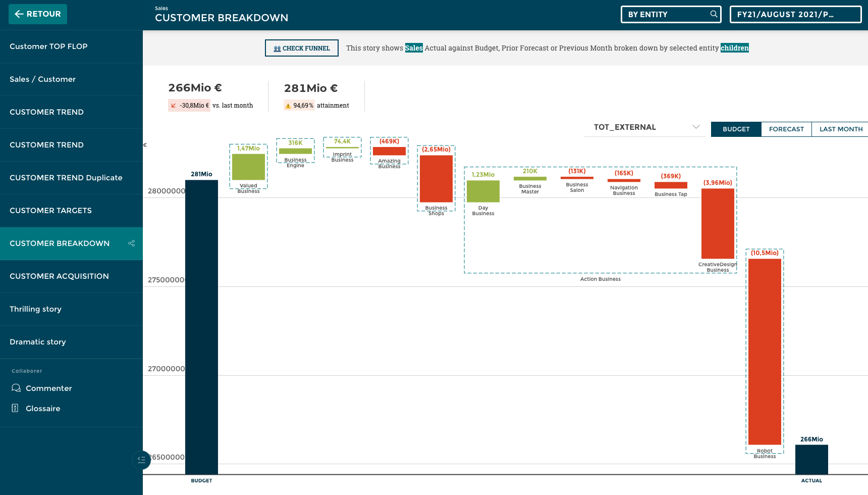Click the RETOUR button
868x495 pixels.
click(37, 14)
